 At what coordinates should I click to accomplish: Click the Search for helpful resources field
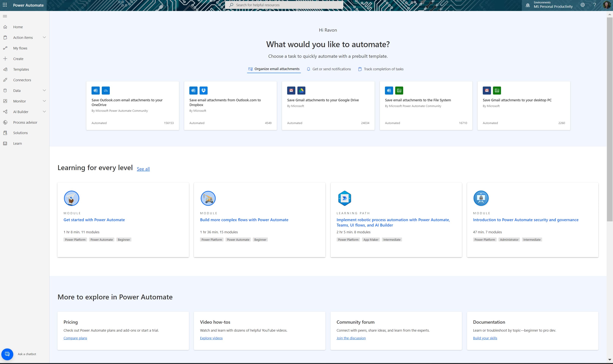point(284,5)
